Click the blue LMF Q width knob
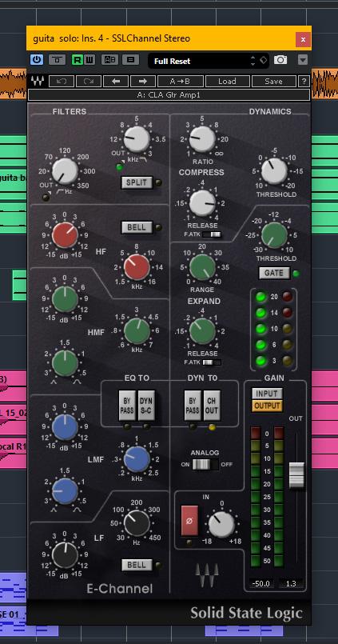Screen dimensions: 338x644 tap(65, 491)
